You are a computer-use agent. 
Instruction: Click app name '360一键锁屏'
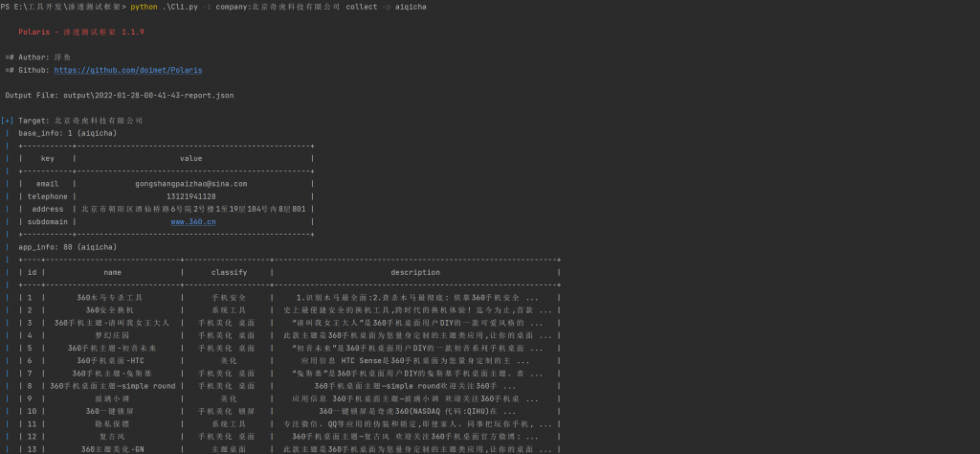(110, 411)
